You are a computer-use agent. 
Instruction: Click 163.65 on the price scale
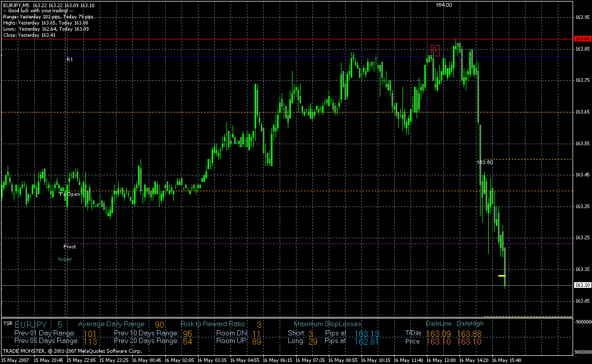[x=583, y=112]
